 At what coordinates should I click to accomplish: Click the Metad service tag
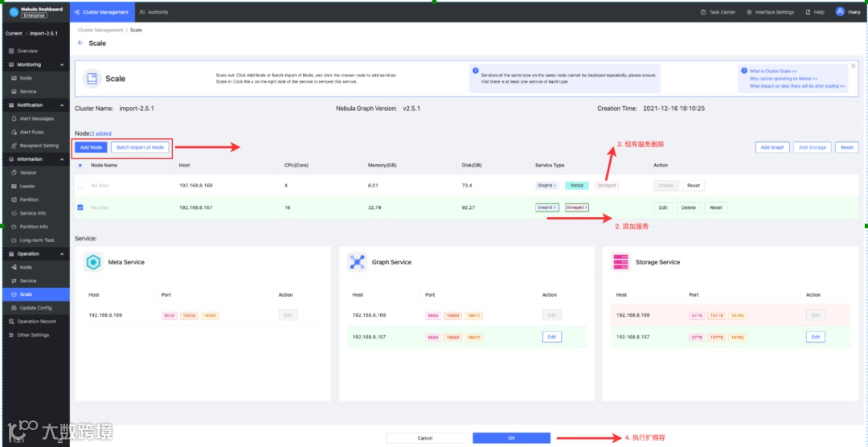577,186
